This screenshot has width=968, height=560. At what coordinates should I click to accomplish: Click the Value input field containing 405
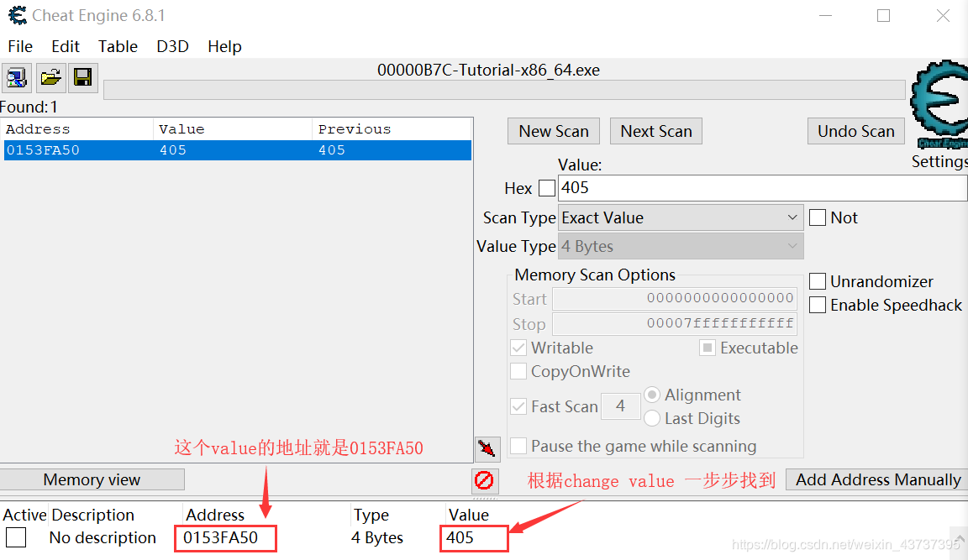pyautogui.click(x=762, y=188)
